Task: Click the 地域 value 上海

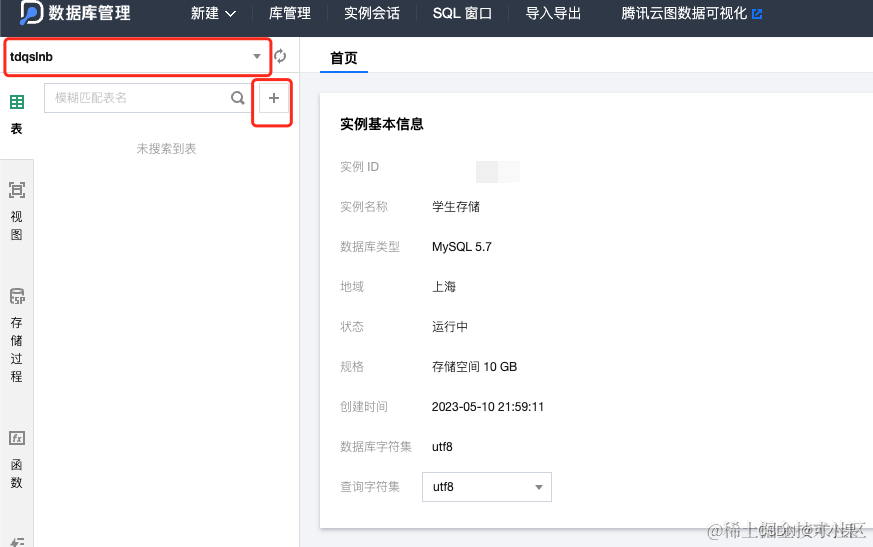Action: click(444, 287)
